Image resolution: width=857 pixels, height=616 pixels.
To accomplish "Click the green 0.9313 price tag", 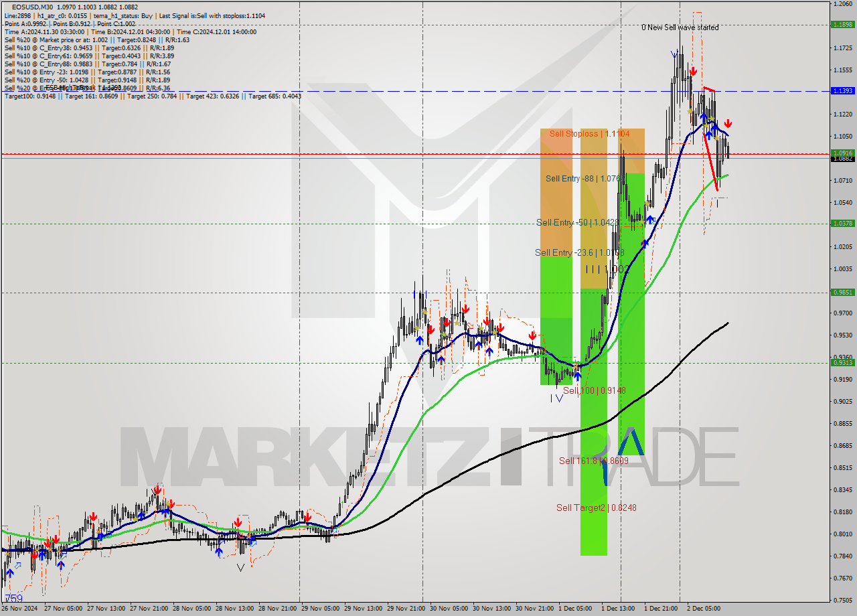I will (x=842, y=362).
